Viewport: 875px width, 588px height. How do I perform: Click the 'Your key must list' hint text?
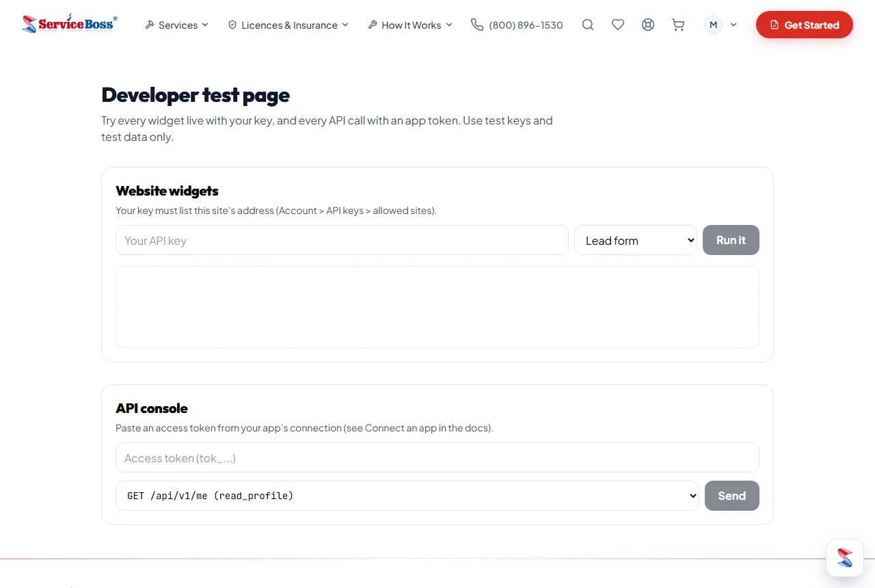pos(276,211)
